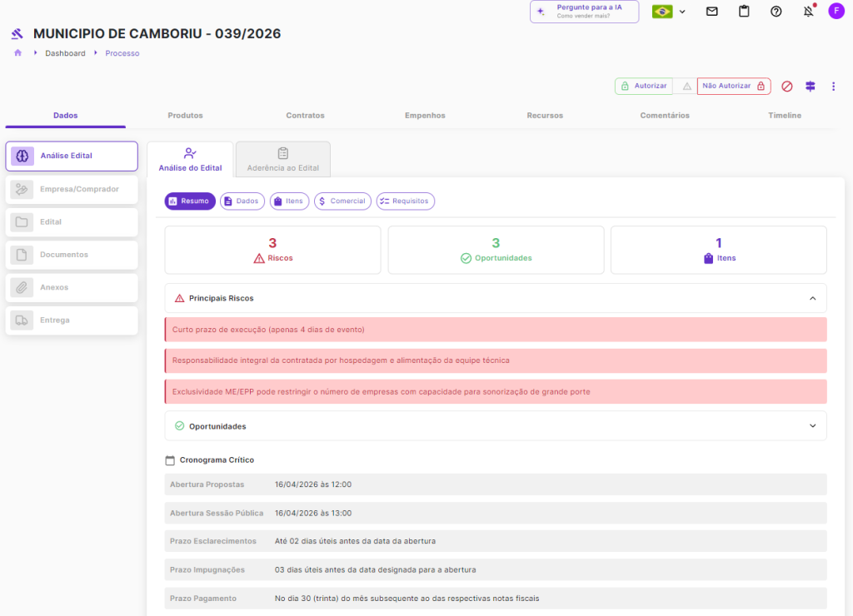This screenshot has height=616, width=853.
Task: Open the mail envelope icon
Action: click(711, 12)
